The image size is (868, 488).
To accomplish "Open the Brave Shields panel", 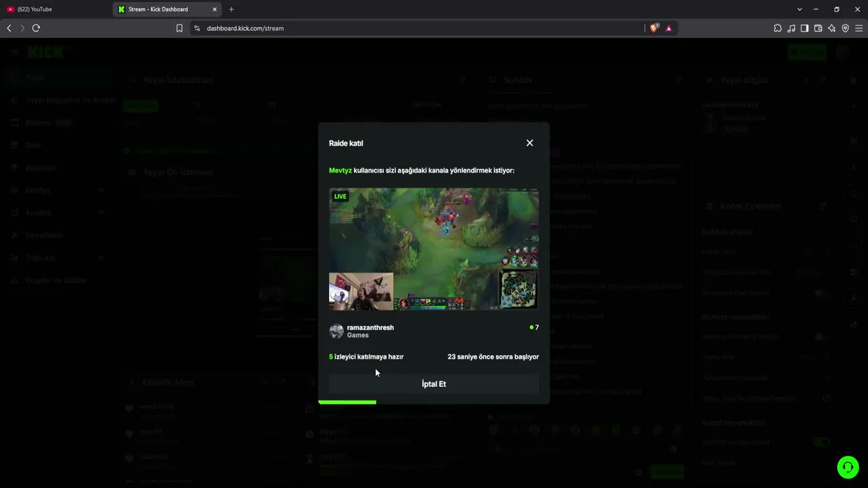I will point(654,28).
